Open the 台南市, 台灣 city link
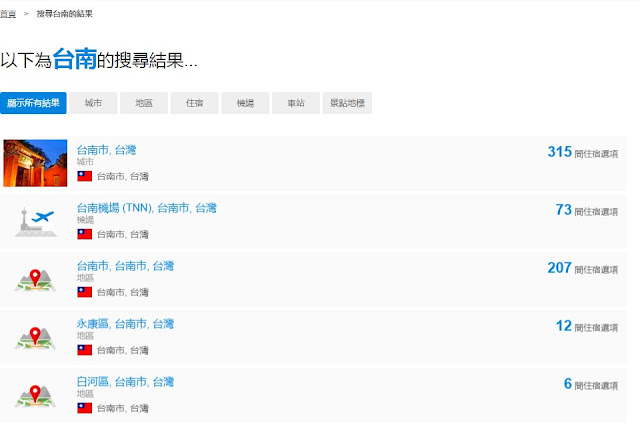Image resolution: width=640 pixels, height=425 pixels. click(x=106, y=150)
